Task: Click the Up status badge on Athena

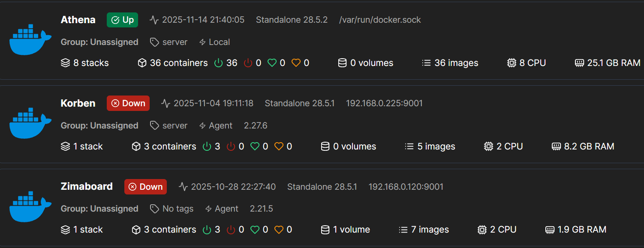Action: pyautogui.click(x=122, y=19)
